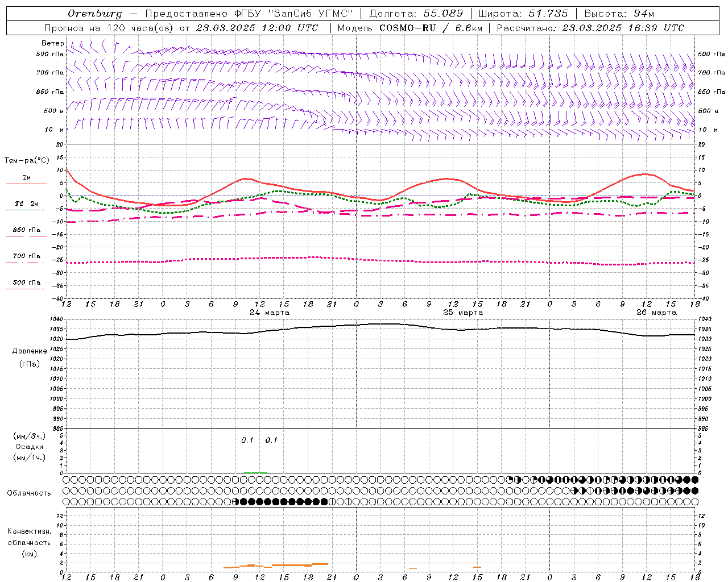This screenshot has height=582, width=728.
Task: Click the (км) unit under convective cloud
Action: click(30, 554)
